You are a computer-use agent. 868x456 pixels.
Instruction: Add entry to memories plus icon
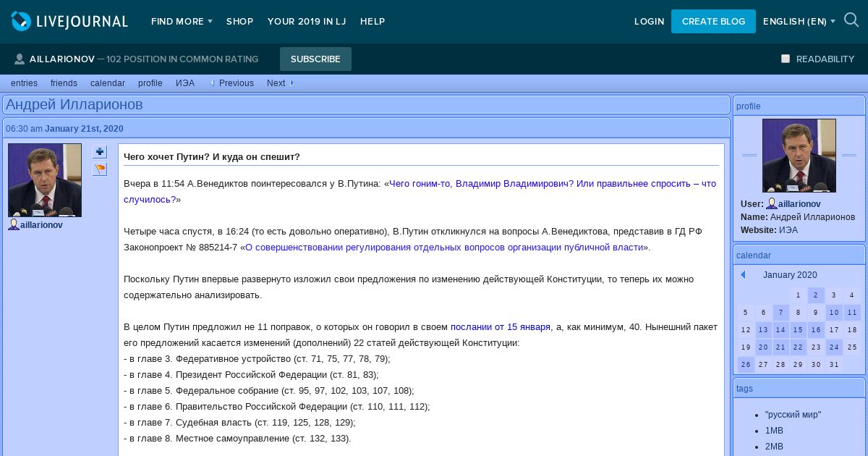click(x=100, y=152)
